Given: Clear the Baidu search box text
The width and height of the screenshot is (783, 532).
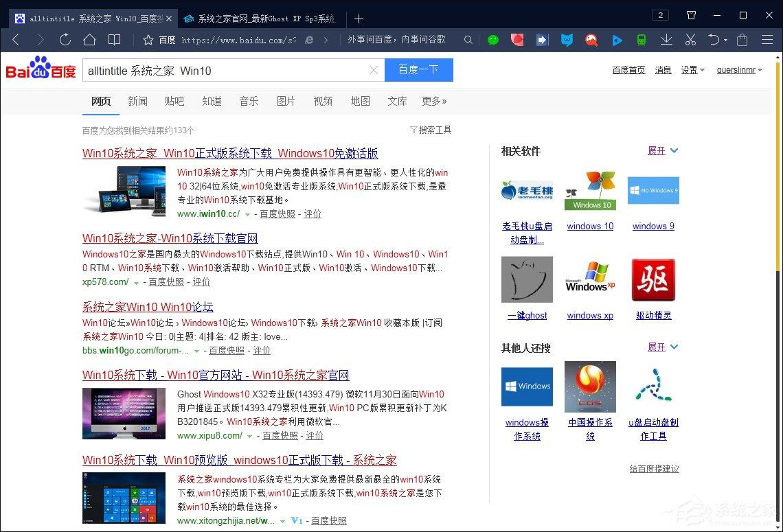Looking at the screenshot, I should pyautogui.click(x=373, y=70).
